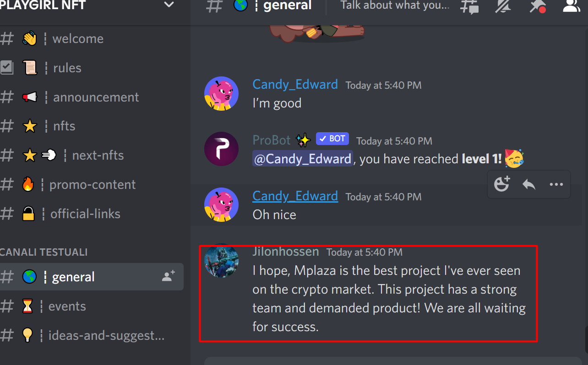This screenshot has height=365, width=588.
Task: Collapse the CANALI TESTUALI category
Action: [x=44, y=252]
